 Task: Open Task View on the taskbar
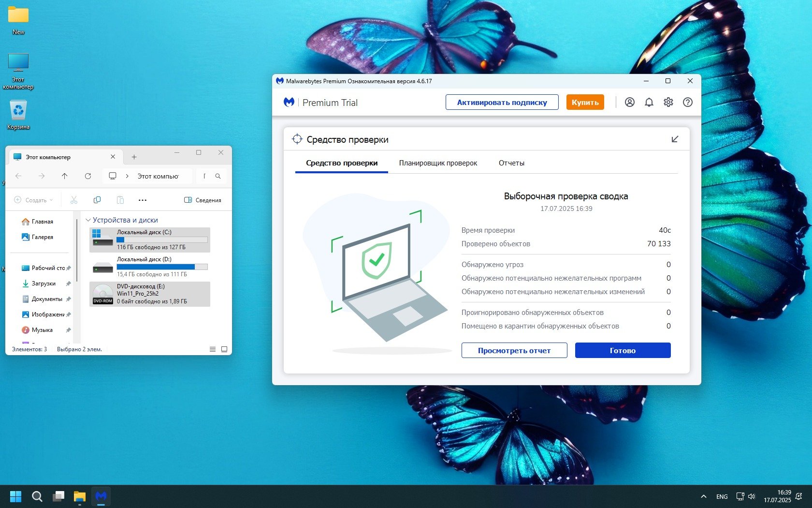point(58,496)
